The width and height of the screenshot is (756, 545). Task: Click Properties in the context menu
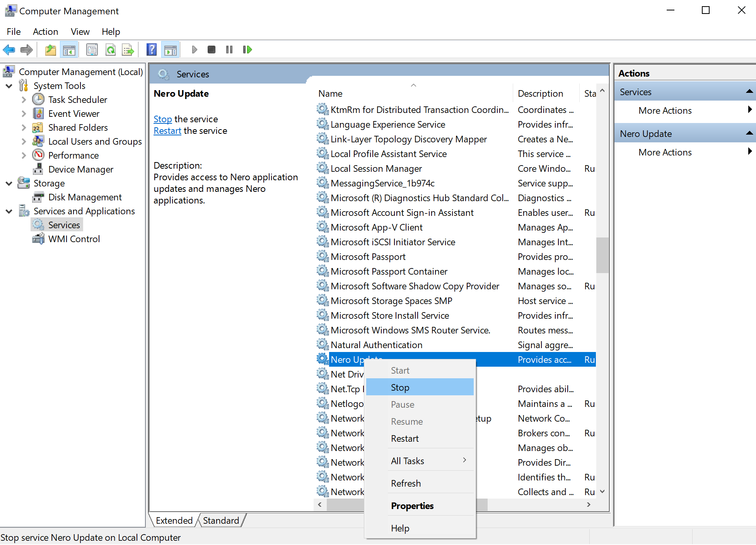pos(412,506)
